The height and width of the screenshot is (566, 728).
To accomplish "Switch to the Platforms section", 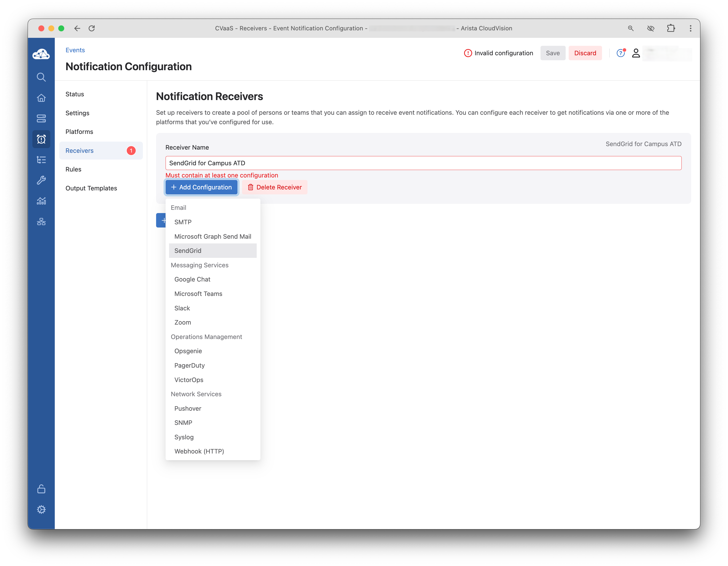I will 79,132.
